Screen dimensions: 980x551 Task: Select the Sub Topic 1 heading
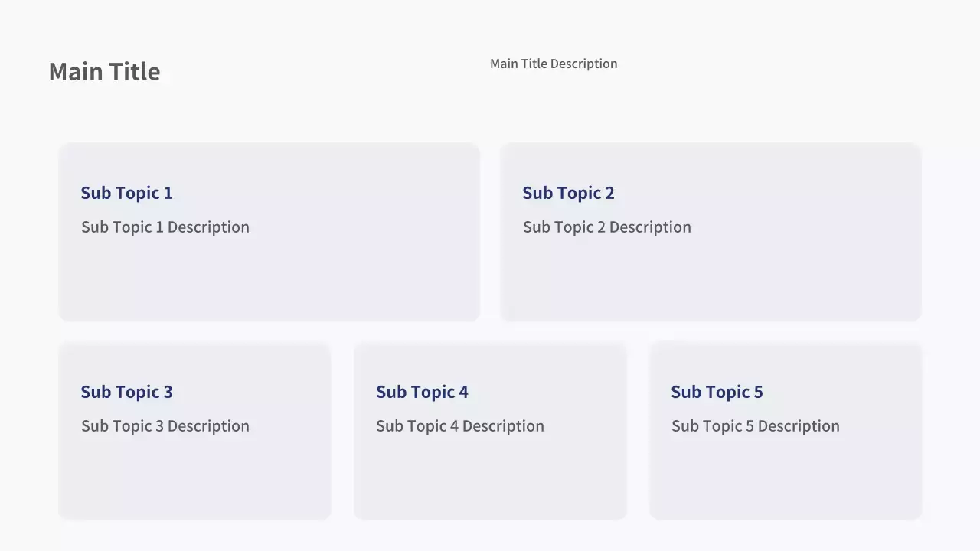click(126, 193)
